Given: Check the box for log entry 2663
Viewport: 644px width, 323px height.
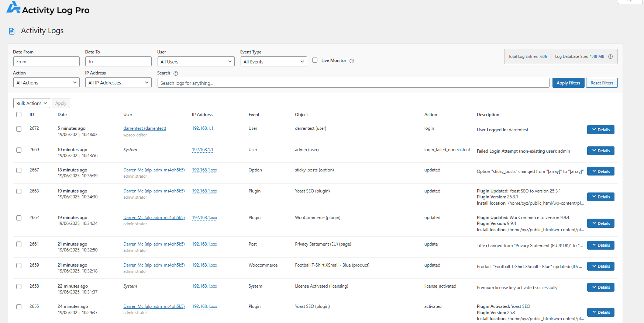Looking at the screenshot, I should coord(19,191).
